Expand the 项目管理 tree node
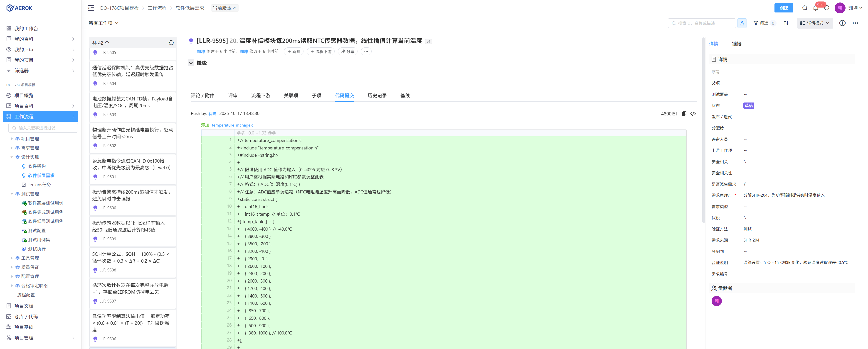The image size is (868, 349). point(12,139)
